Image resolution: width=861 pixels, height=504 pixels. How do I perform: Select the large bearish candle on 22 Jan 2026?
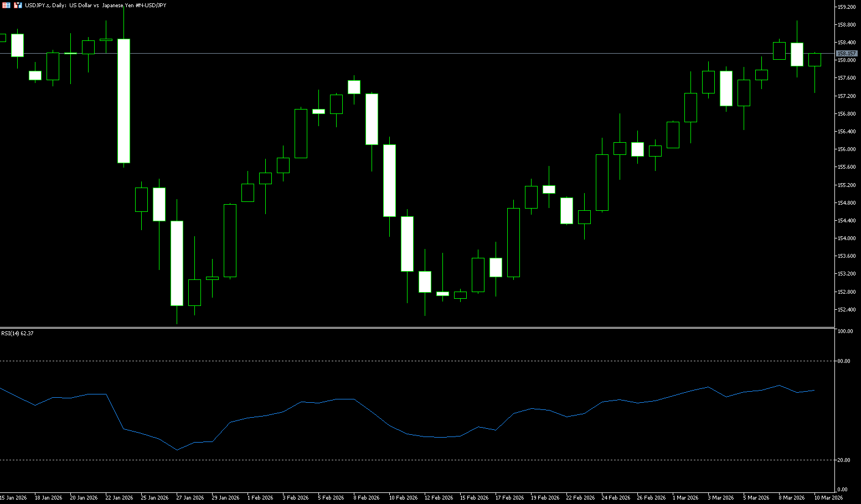pos(123,101)
